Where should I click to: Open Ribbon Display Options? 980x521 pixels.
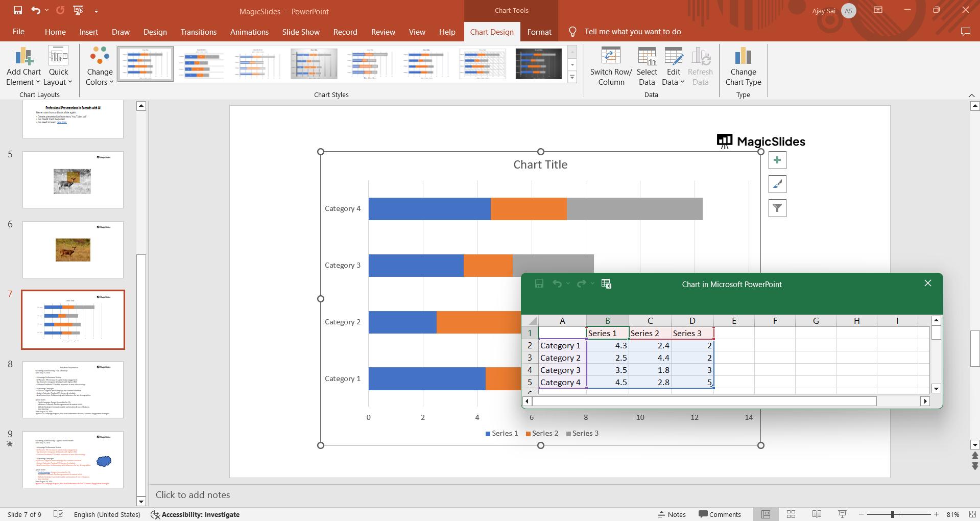click(878, 10)
